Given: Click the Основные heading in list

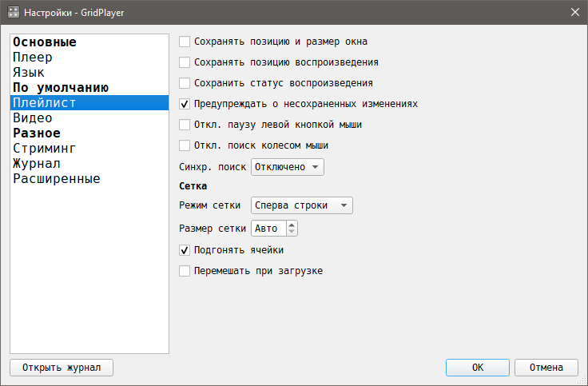Looking at the screenshot, I should point(89,42).
